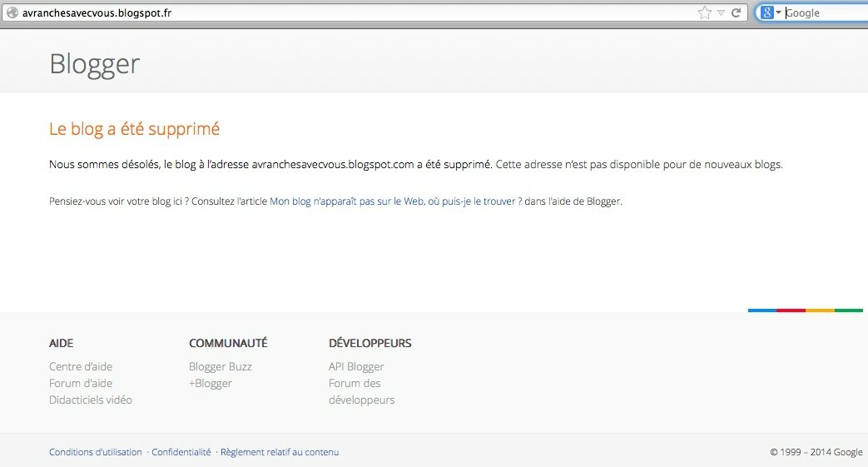Open the Confidentialité link
This screenshot has height=467, width=868.
(181, 452)
